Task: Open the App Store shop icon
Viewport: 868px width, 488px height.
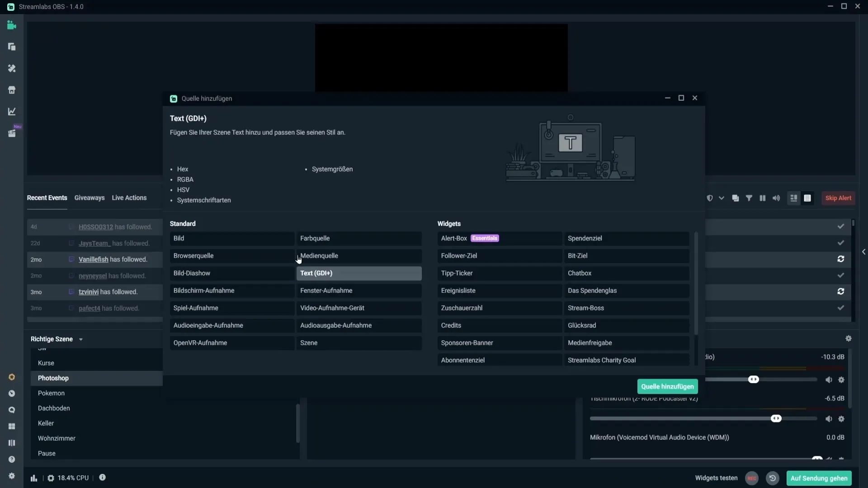Action: [12, 90]
